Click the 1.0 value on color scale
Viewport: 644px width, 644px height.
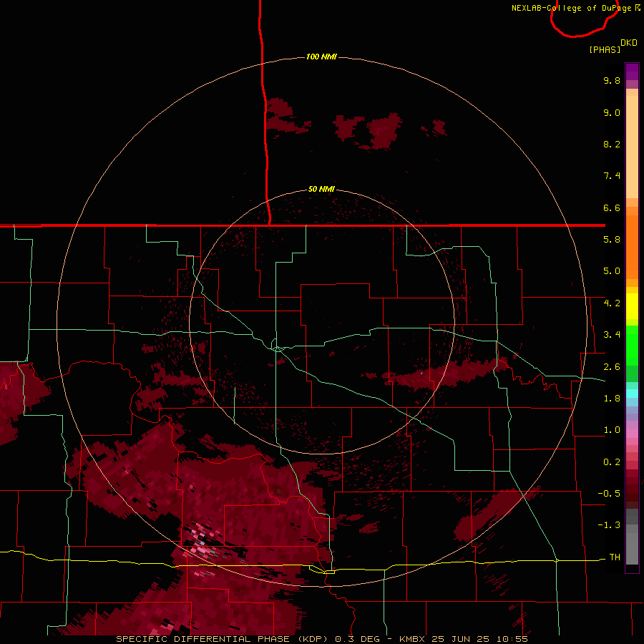(612, 430)
